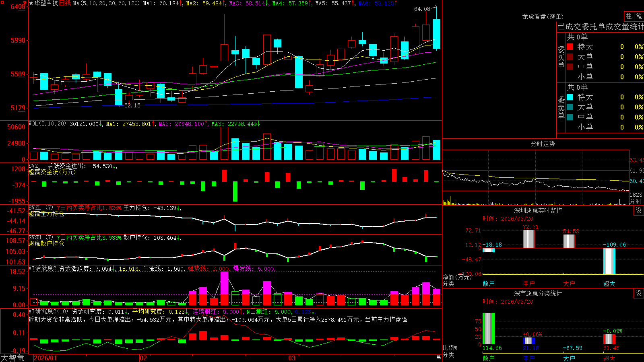Click the 小单 row under 委卖单
Viewport: 644px width, 362px height.
tap(605, 127)
